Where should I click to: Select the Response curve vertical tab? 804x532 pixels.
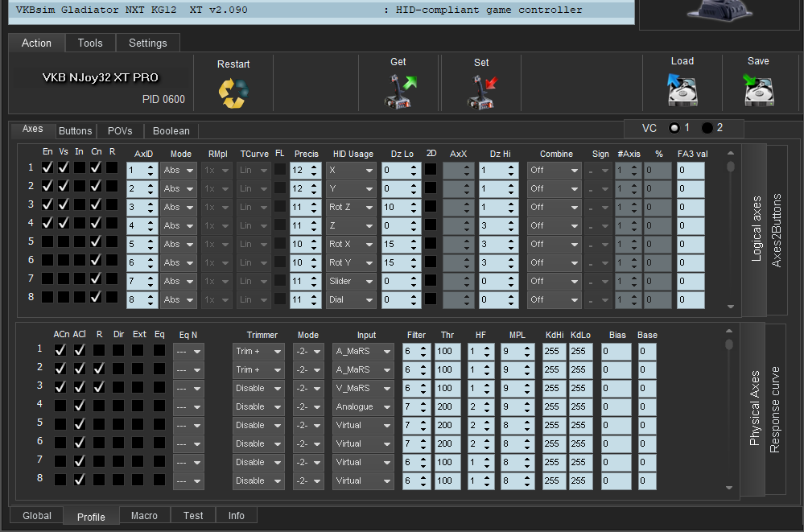(x=775, y=410)
